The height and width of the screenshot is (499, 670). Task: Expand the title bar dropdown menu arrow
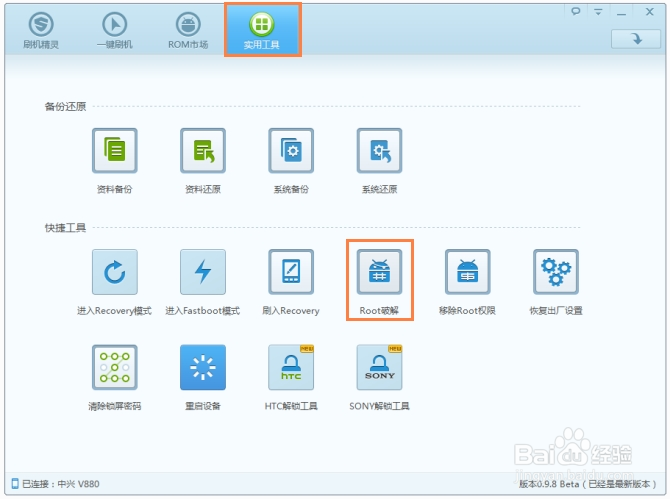[x=598, y=12]
